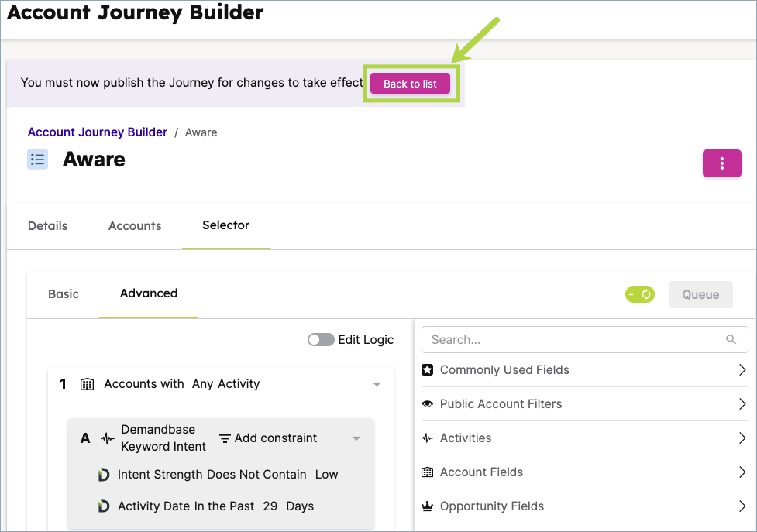
Task: Click the Queue button
Action: [x=700, y=295]
